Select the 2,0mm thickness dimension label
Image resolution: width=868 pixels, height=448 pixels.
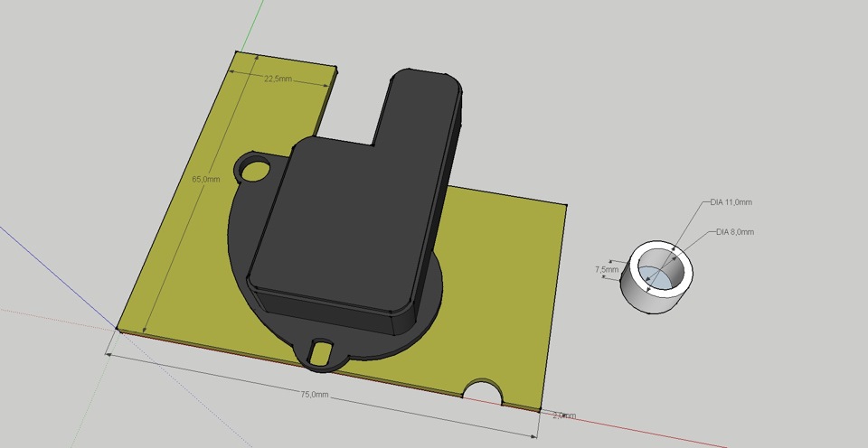[564, 415]
